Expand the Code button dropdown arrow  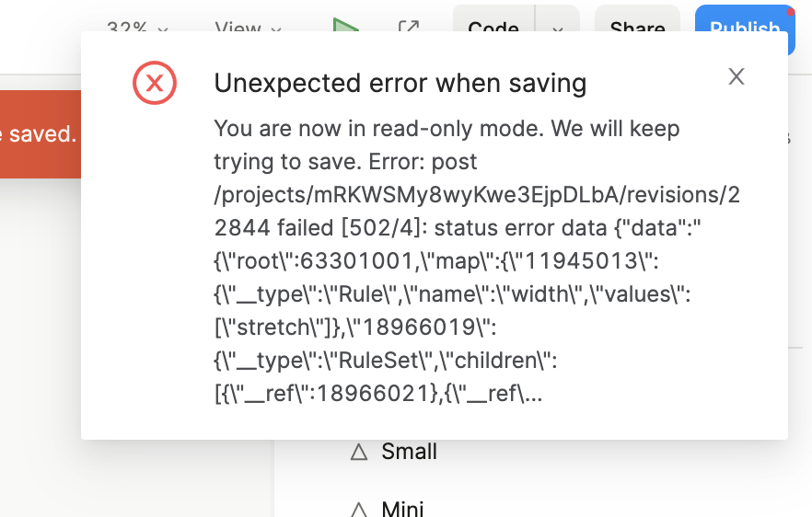[x=557, y=28]
